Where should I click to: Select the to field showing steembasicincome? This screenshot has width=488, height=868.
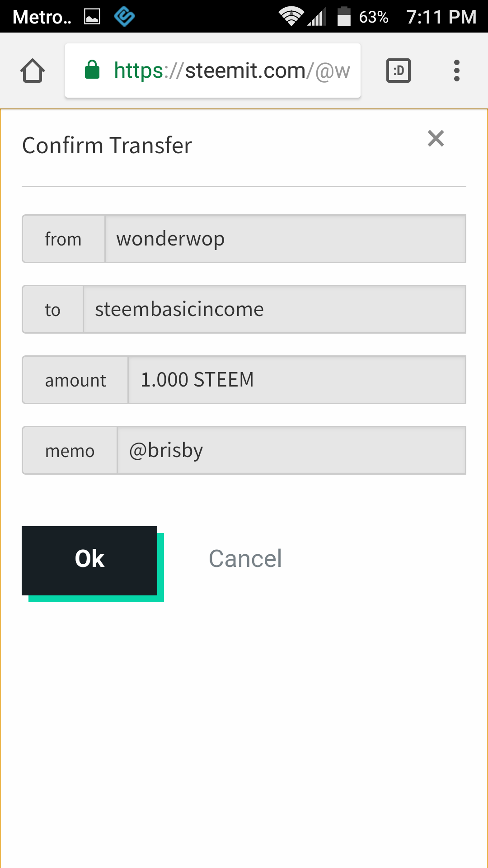[275, 309]
